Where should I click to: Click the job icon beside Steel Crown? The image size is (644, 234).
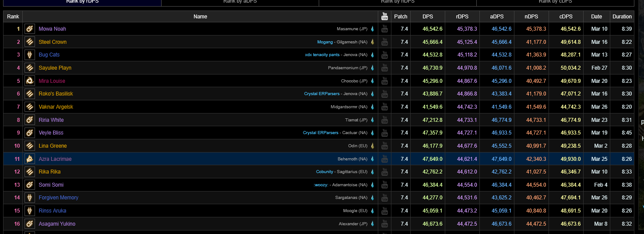click(x=30, y=42)
